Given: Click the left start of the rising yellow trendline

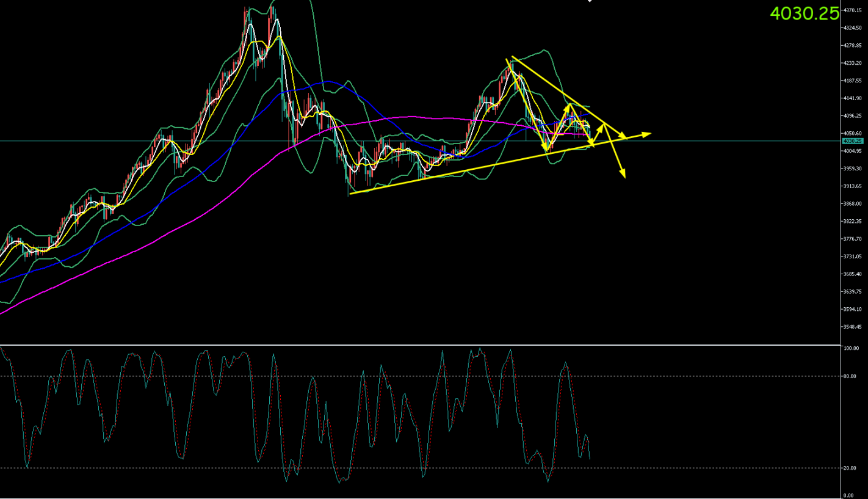Looking at the screenshot, I should tap(350, 194).
